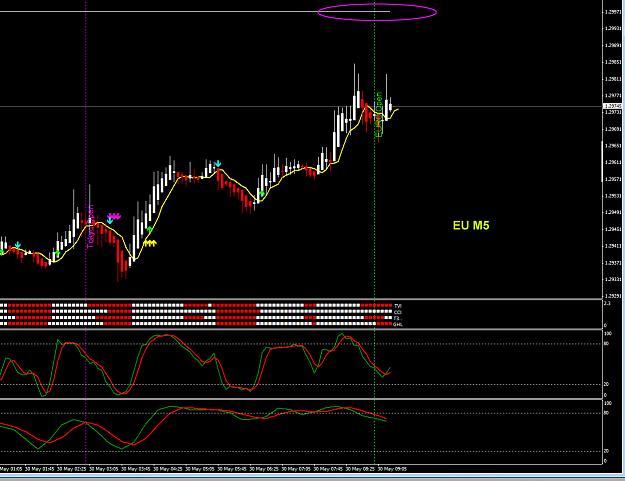Click the green up arrow at the 06:25 swing low
This screenshot has width=625, height=481.
click(261, 194)
